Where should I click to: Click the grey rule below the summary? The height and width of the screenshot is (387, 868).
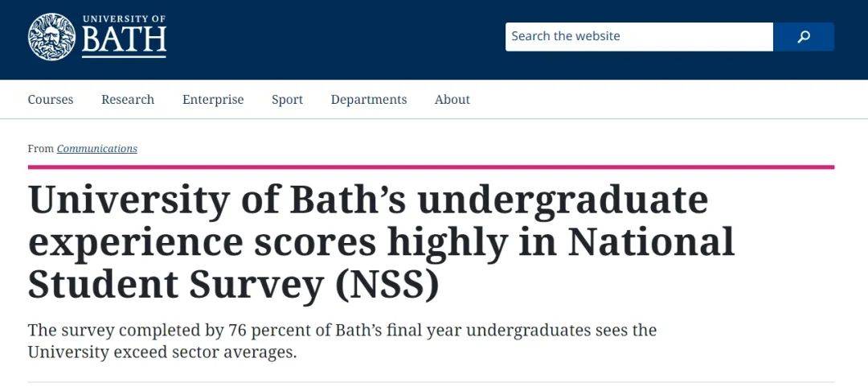(x=431, y=382)
